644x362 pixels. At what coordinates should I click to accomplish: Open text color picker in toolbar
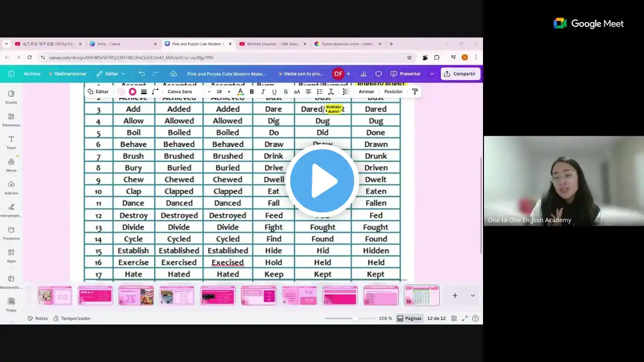click(x=240, y=92)
